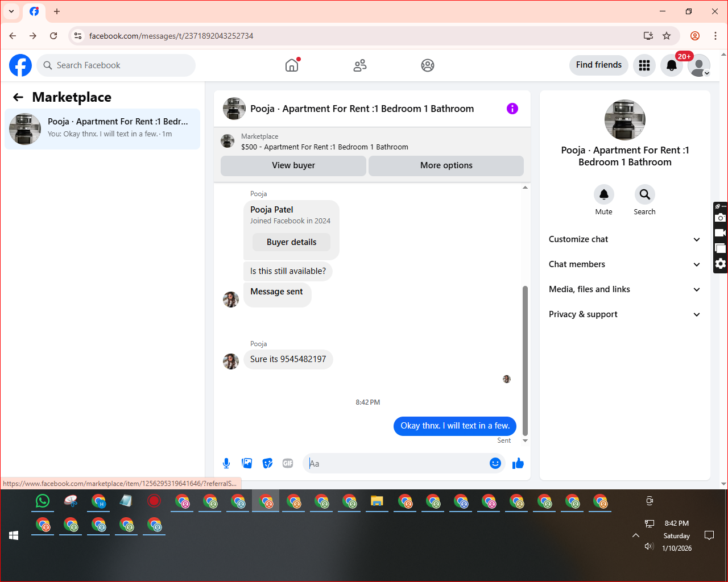The height and width of the screenshot is (582, 728).
Task: Search in conversation magnifier icon
Action: click(x=645, y=194)
